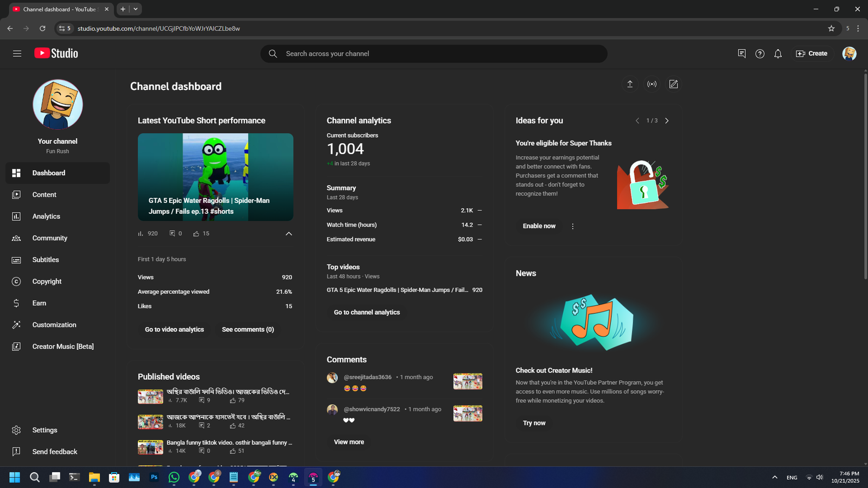Bookmark this page with star icon

coord(831,28)
